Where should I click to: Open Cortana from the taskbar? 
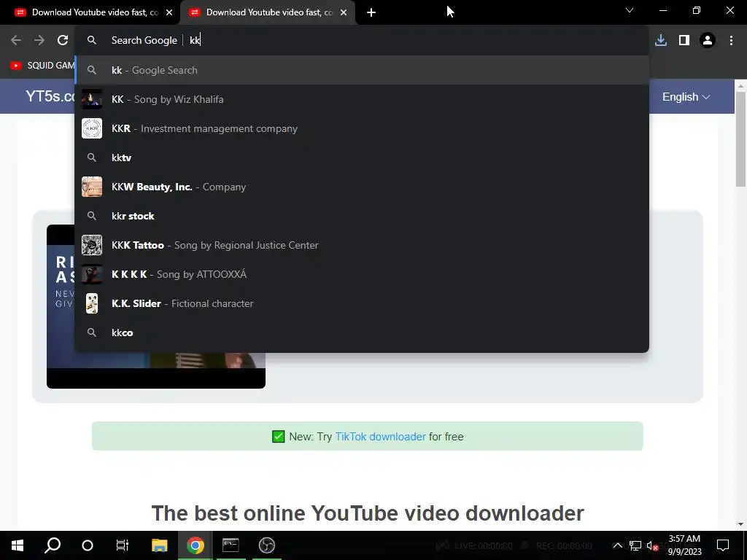pos(88,545)
